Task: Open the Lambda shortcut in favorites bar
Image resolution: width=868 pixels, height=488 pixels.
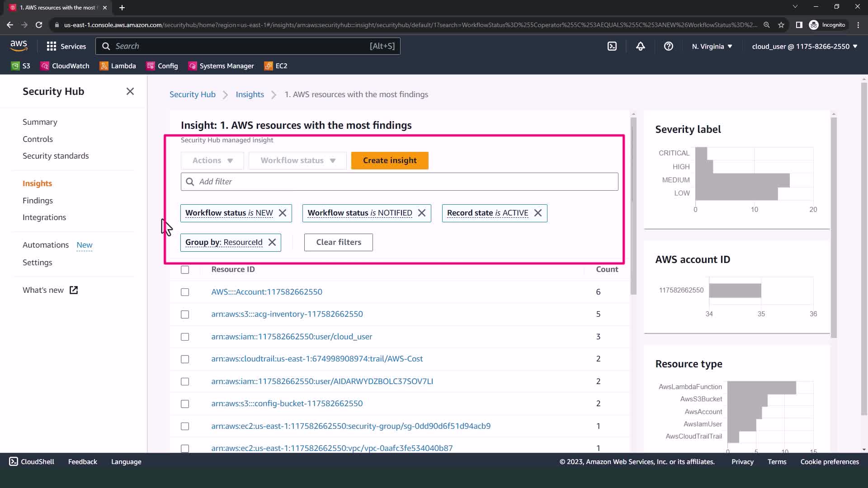Action: [118, 66]
